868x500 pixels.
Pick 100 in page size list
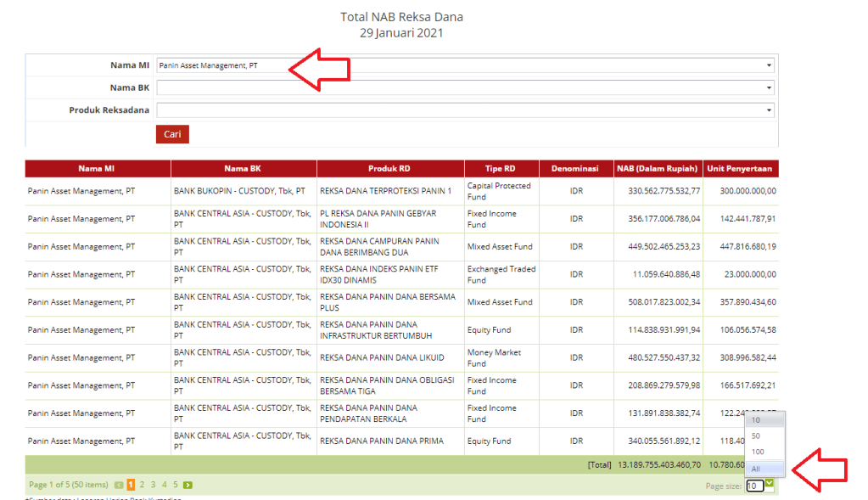tap(757, 452)
